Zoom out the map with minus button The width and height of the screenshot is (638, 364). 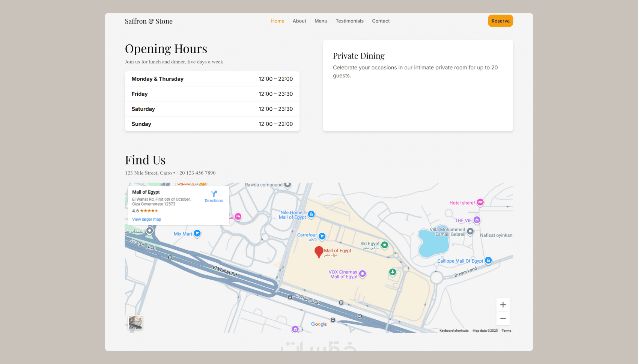tap(503, 318)
